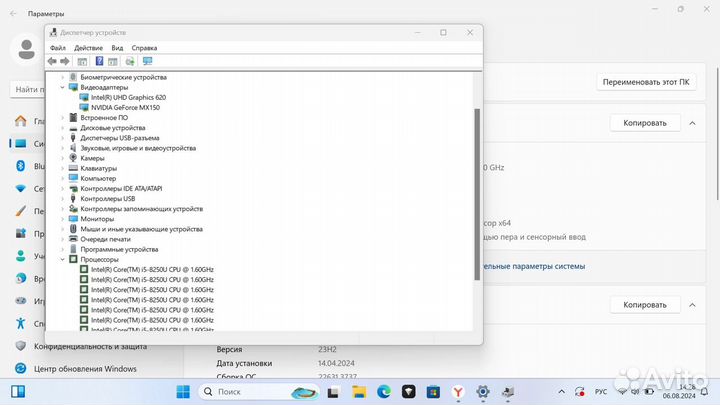Select the Мониторы item
720x405 pixels.
click(x=97, y=219)
